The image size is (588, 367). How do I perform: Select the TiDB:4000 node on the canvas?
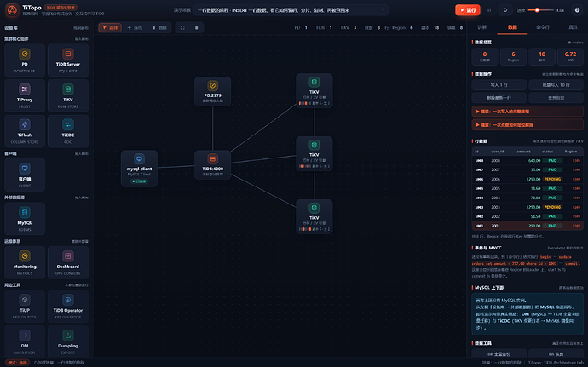213,165
